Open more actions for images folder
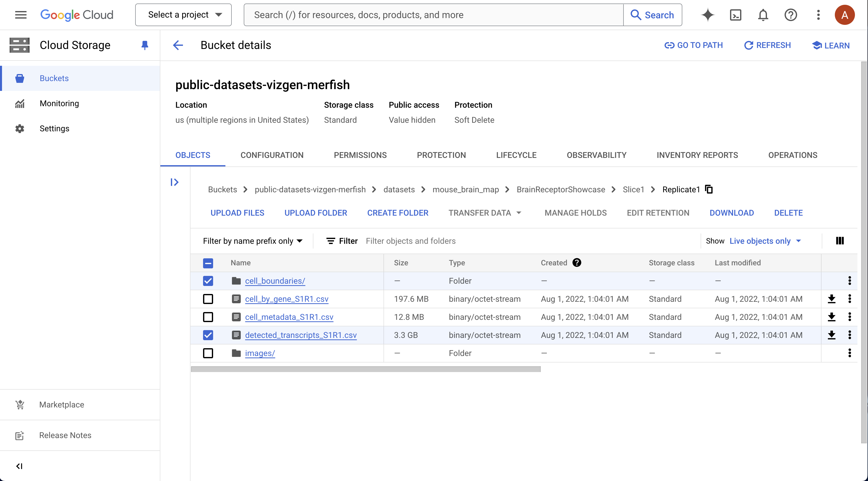 click(x=849, y=353)
